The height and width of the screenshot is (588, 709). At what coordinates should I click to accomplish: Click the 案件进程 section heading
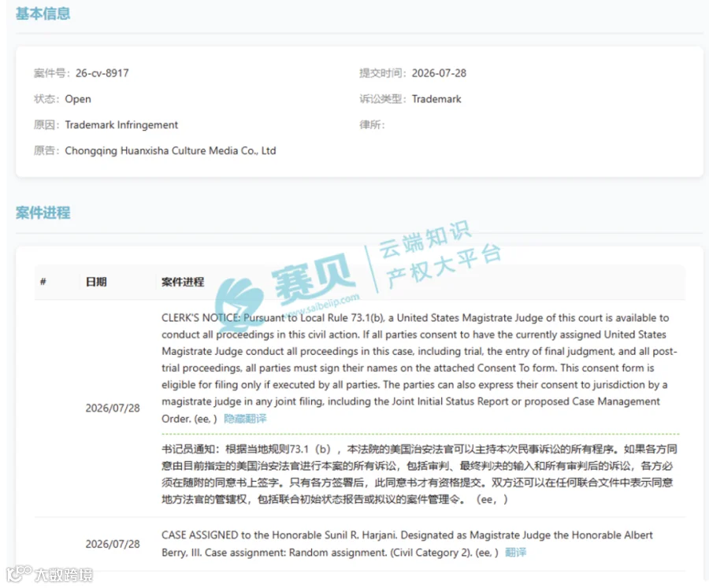point(43,213)
